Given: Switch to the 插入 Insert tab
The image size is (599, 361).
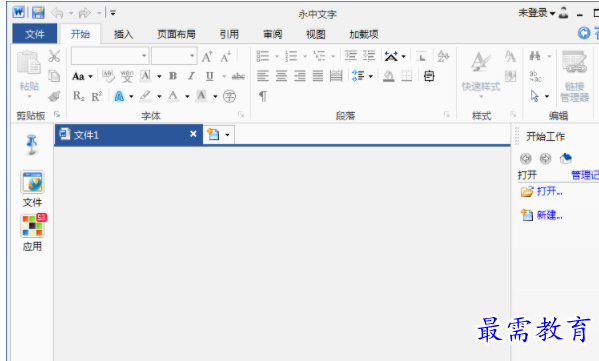Looking at the screenshot, I should pos(123,34).
